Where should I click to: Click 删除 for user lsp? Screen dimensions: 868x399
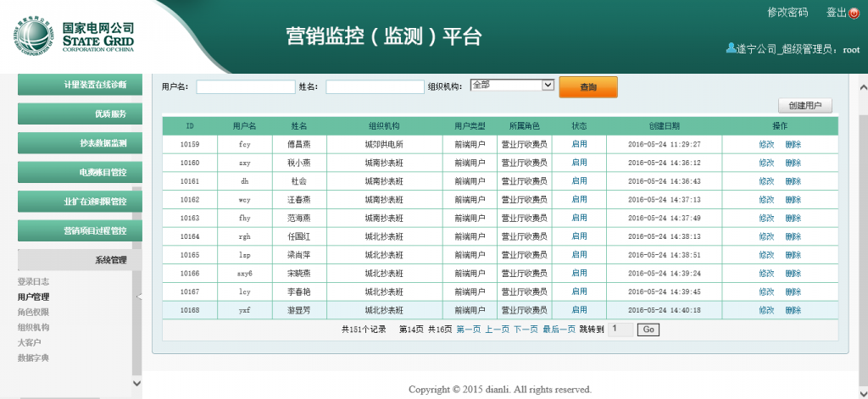[x=793, y=254]
